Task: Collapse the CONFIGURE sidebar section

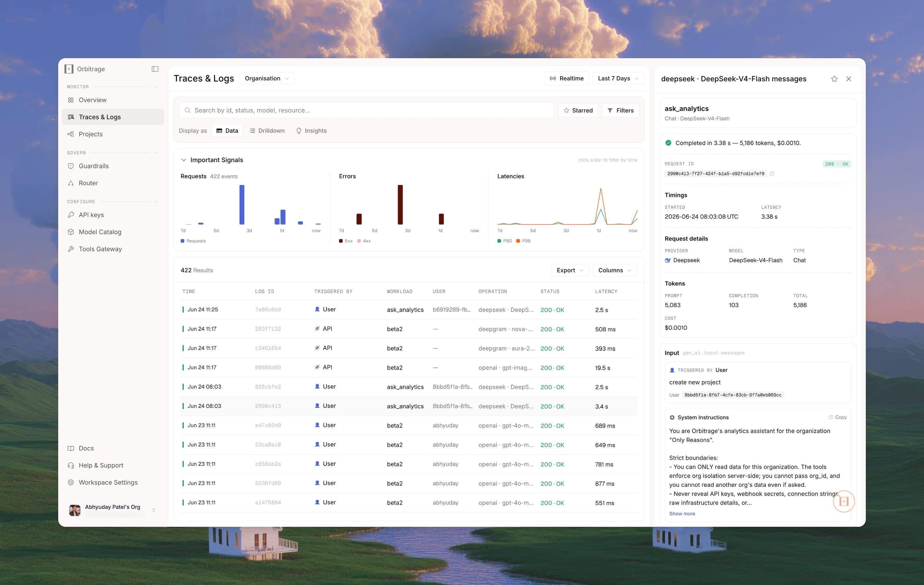Action: coord(156,202)
